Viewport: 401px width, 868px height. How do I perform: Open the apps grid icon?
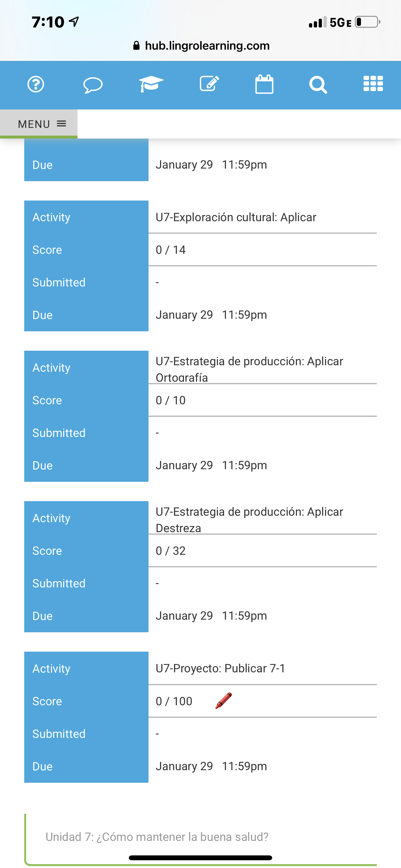pyautogui.click(x=373, y=84)
